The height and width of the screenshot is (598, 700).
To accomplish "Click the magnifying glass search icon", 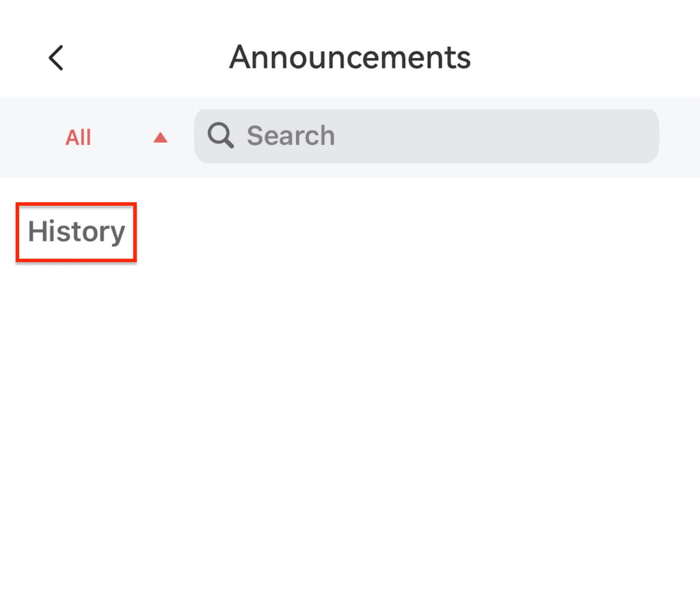I will [x=221, y=136].
